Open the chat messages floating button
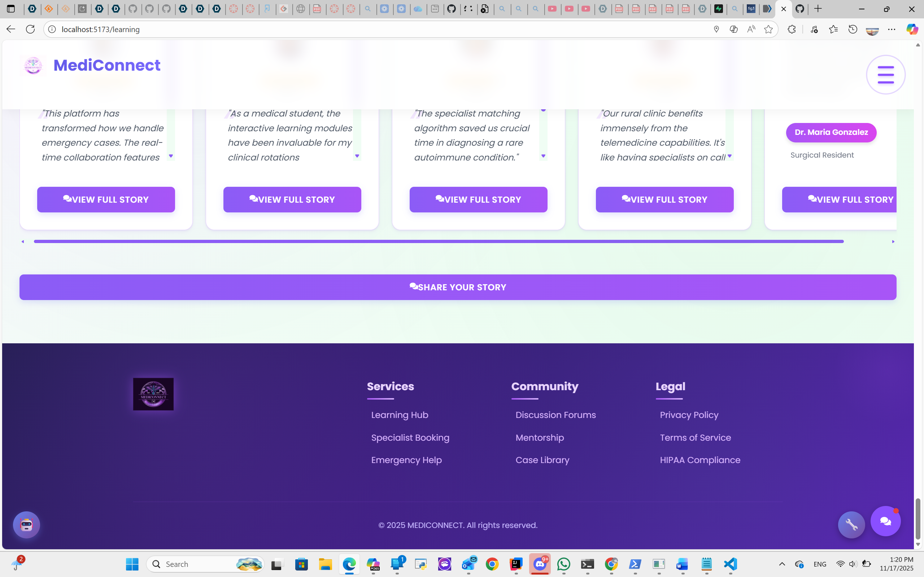Screen dimensions: 924x577 click(885, 521)
